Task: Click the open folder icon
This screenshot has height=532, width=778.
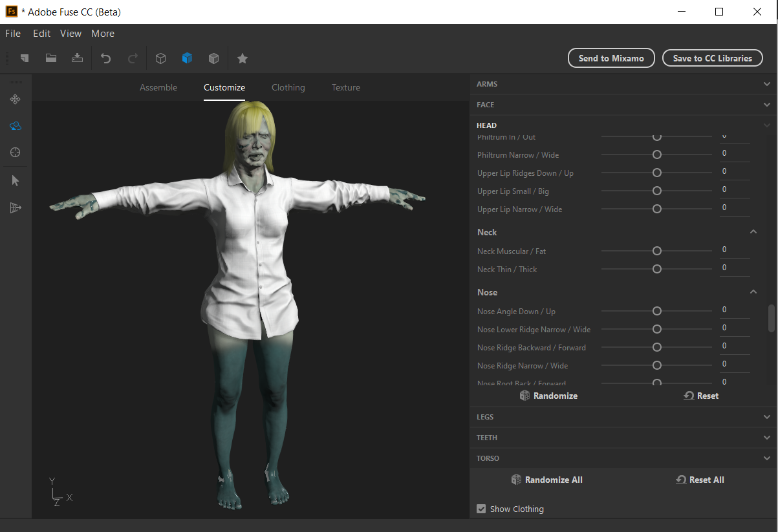Action: 51,58
